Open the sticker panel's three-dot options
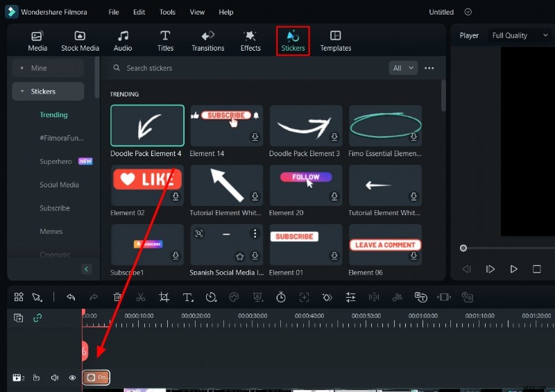 (x=429, y=68)
